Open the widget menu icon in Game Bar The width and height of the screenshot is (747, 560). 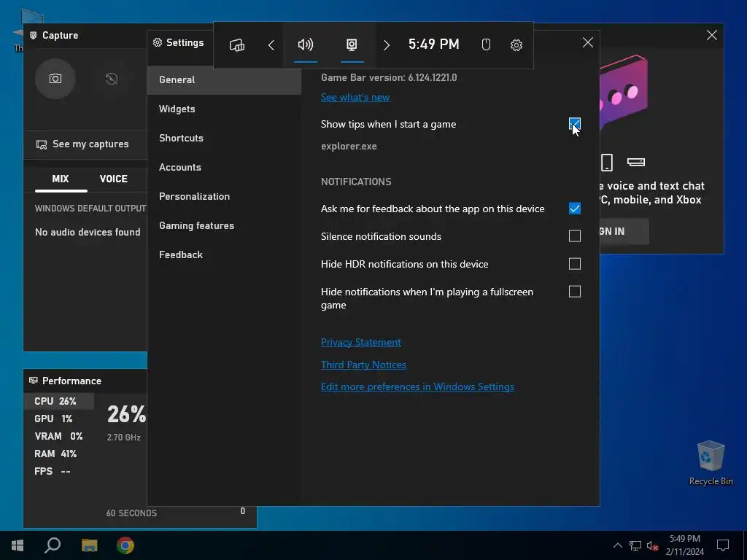click(x=237, y=44)
